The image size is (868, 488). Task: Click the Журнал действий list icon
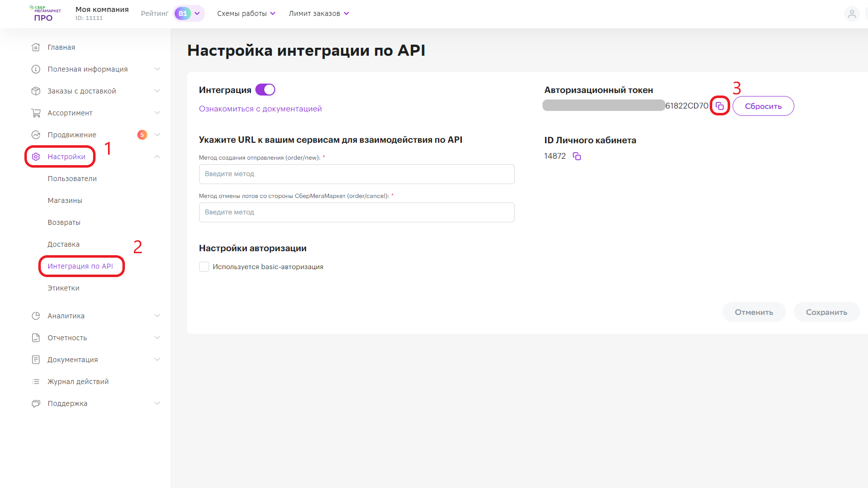point(36,382)
